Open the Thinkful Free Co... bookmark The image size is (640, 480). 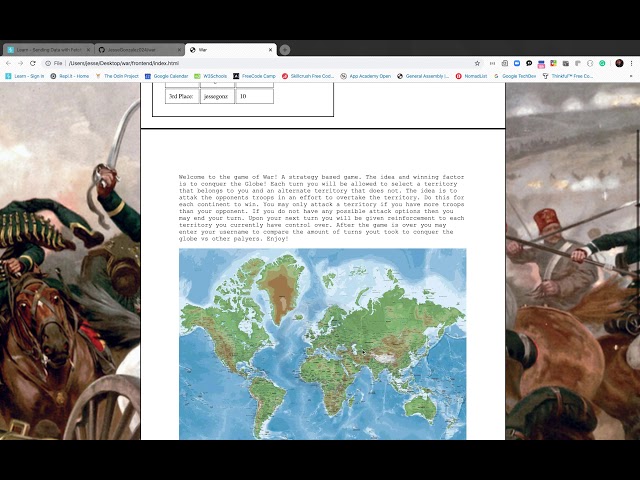568,76
